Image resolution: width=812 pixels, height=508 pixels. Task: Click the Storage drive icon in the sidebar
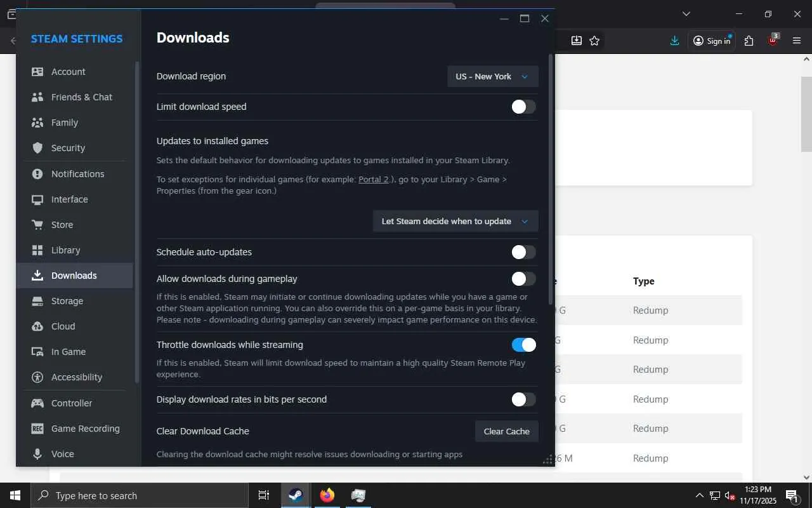(x=37, y=301)
